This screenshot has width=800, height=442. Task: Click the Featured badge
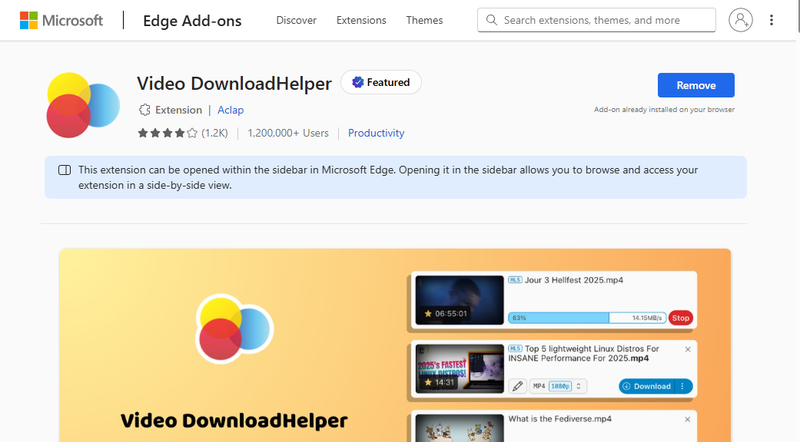(381, 82)
